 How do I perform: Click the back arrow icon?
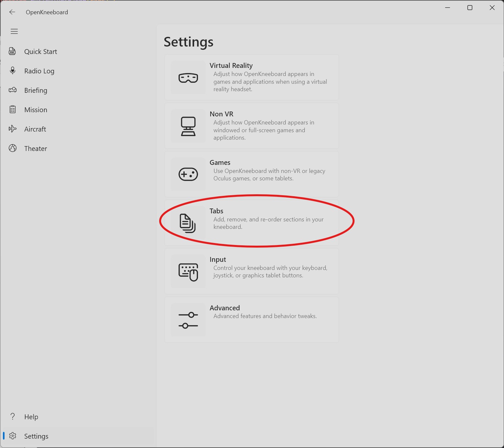coord(12,12)
